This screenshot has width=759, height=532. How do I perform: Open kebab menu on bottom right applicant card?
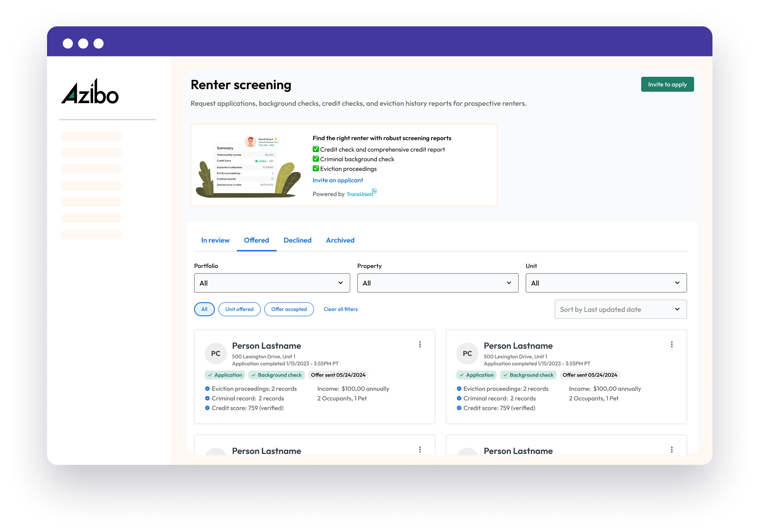[672, 449]
